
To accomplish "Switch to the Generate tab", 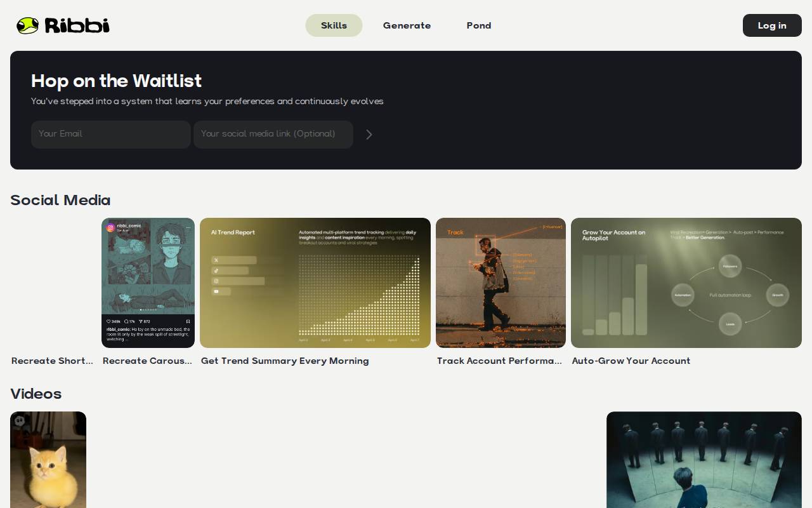I will [407, 25].
